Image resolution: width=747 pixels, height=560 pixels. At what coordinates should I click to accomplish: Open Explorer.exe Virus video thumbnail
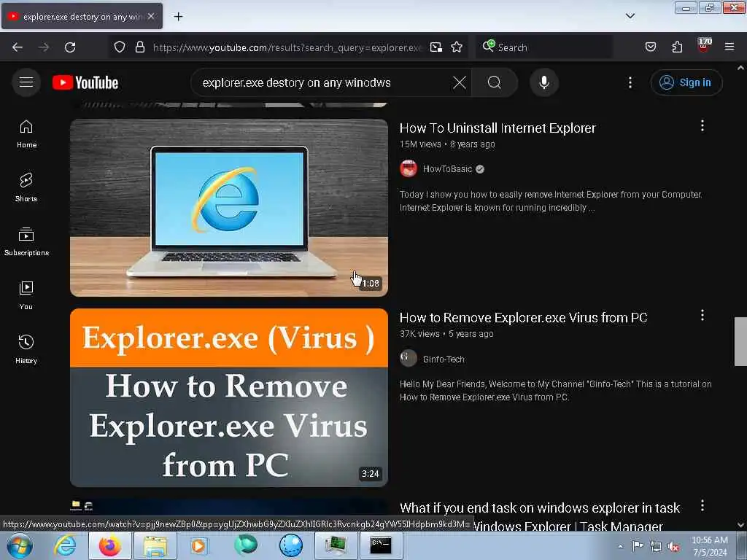pos(229,397)
